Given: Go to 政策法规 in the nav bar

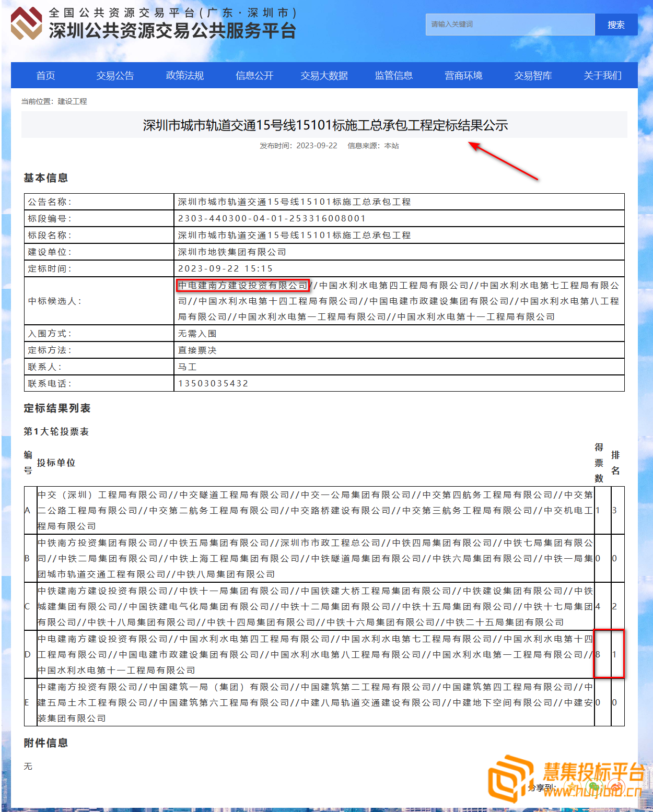Looking at the screenshot, I should [x=185, y=75].
